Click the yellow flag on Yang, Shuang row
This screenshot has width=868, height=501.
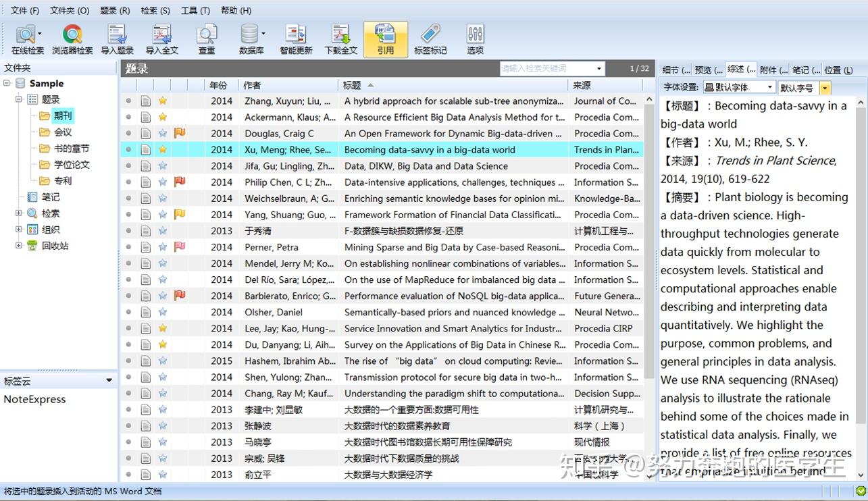coord(180,215)
